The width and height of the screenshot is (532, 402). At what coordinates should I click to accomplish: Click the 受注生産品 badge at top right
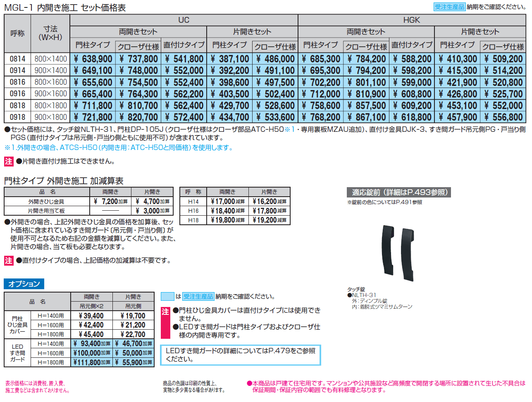click(x=449, y=6)
